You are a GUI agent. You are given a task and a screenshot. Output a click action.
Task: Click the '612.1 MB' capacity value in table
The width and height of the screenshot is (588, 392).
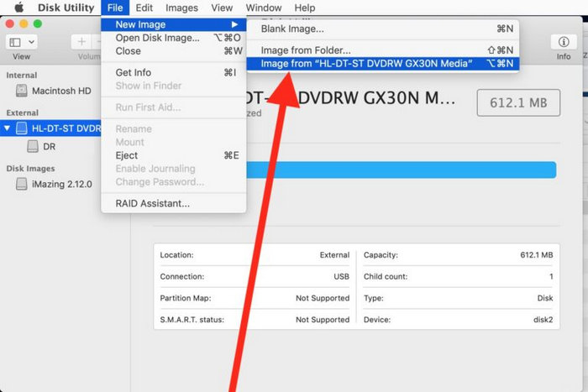point(536,255)
